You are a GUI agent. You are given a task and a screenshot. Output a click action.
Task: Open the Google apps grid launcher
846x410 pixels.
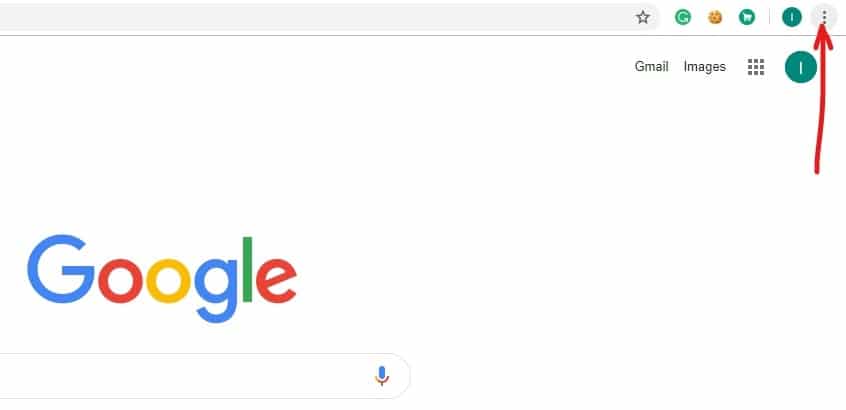point(756,67)
